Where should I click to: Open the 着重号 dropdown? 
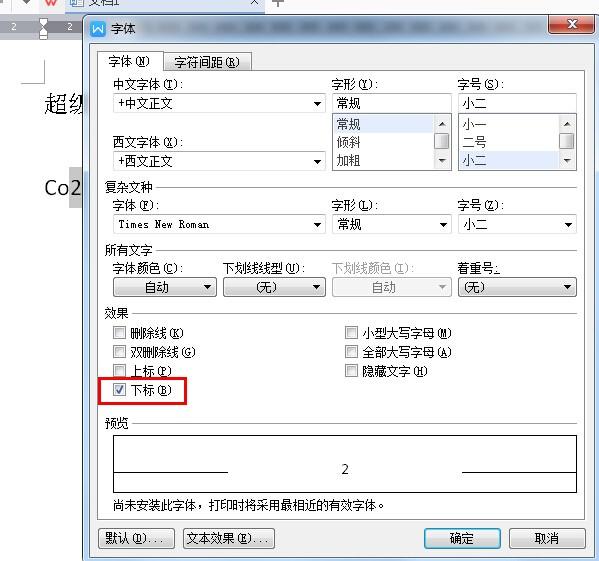tap(517, 287)
